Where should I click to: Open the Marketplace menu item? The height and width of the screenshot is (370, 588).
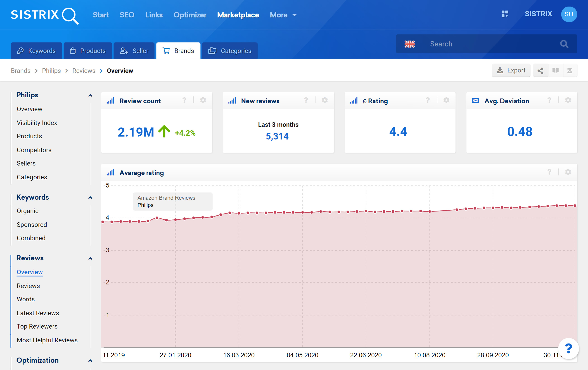pos(238,15)
